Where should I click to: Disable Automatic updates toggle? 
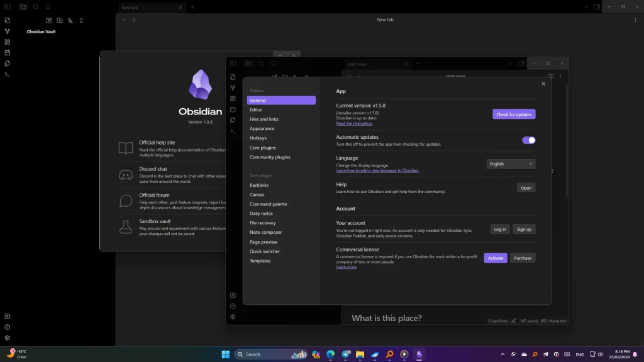528,140
